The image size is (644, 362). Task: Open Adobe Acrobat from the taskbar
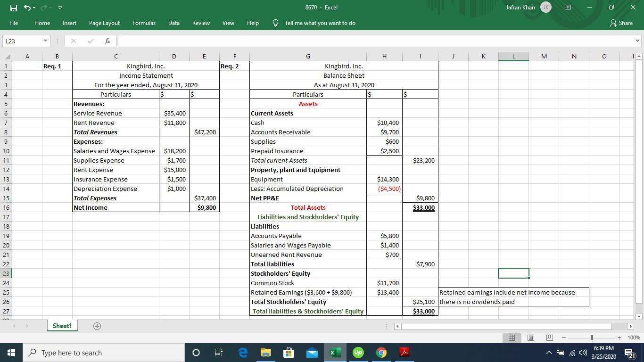tap(404, 353)
